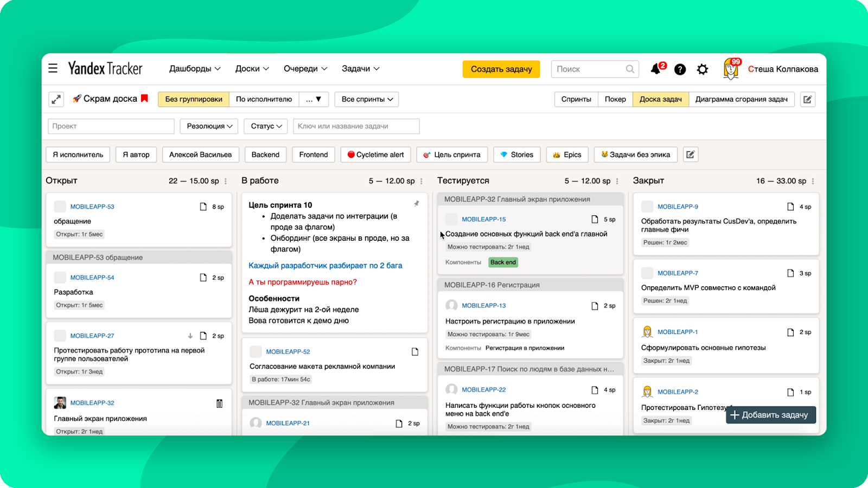Click assignee avatar on MOBILEAPP-13 card
This screenshot has height=488, width=868.
(451, 305)
